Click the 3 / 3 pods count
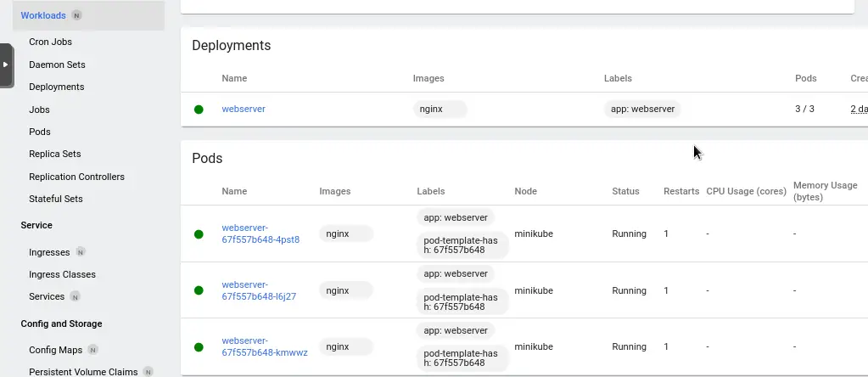The width and height of the screenshot is (868, 377). click(804, 109)
